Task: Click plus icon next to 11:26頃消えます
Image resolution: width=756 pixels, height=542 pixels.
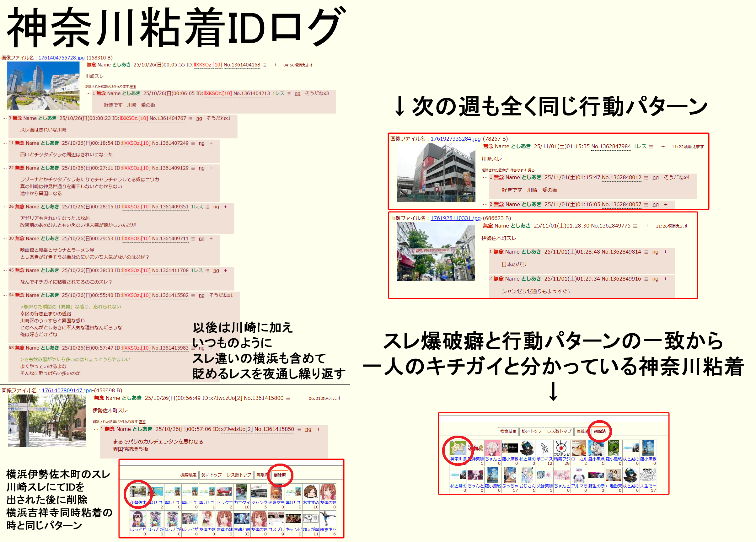Action: (x=647, y=226)
